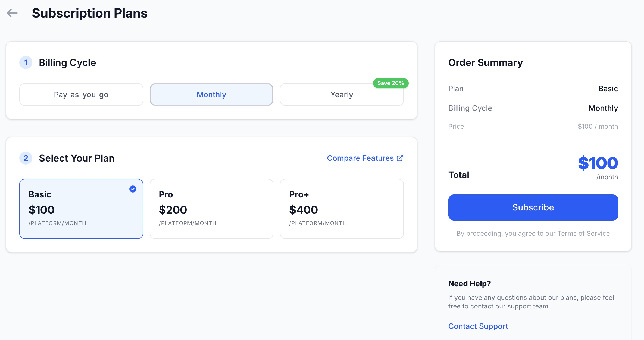The image size is (644, 340).
Task: Open the Compare Features page
Action: click(x=360, y=158)
